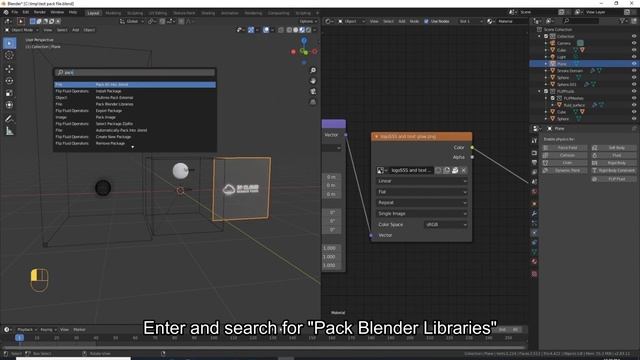Open the Modifiers wrench properties tab
Image resolution: width=640 pixels, height=360 pixels.
tap(534, 213)
